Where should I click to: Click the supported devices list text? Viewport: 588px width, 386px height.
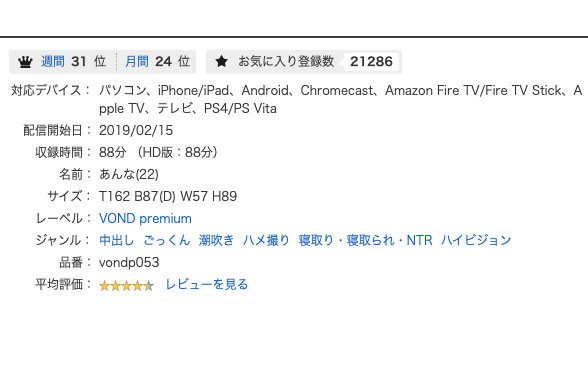pyautogui.click(x=340, y=99)
